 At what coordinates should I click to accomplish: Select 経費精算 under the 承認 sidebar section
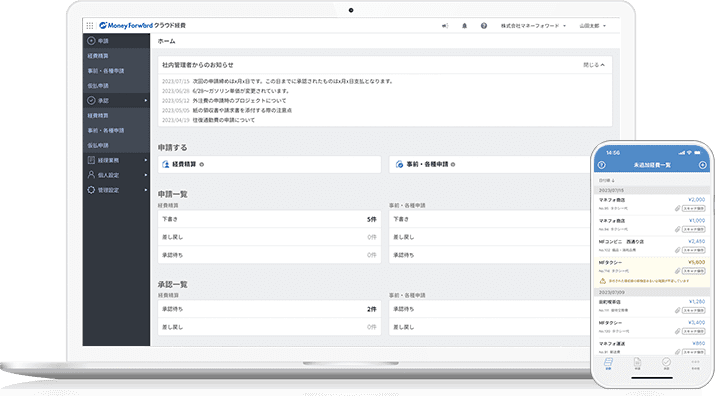pos(116,115)
